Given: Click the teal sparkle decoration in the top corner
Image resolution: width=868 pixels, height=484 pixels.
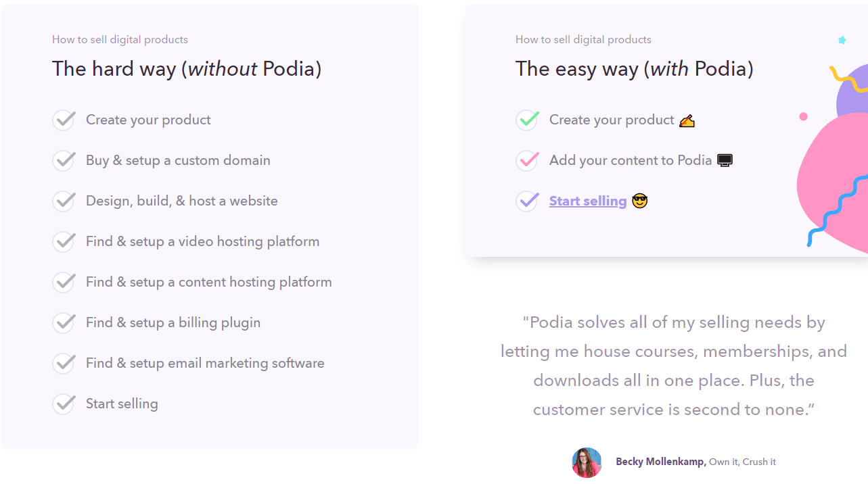Looking at the screenshot, I should [x=842, y=41].
